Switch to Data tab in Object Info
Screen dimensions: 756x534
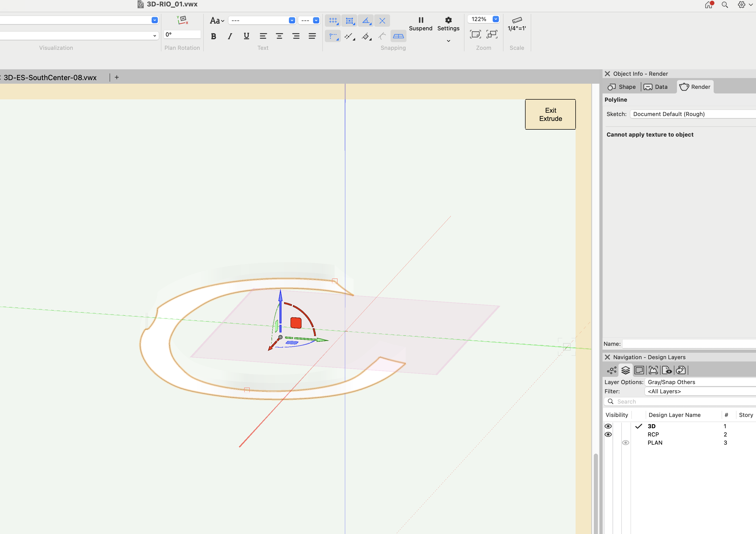point(656,87)
